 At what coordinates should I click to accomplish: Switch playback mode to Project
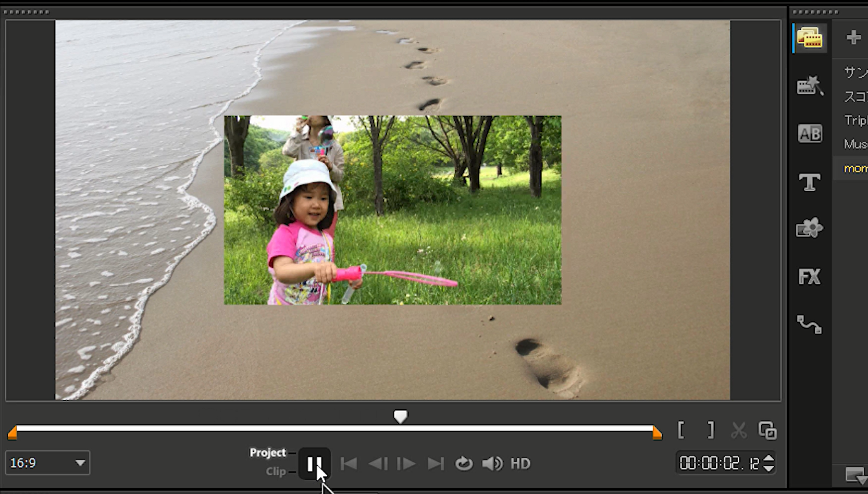tap(267, 452)
